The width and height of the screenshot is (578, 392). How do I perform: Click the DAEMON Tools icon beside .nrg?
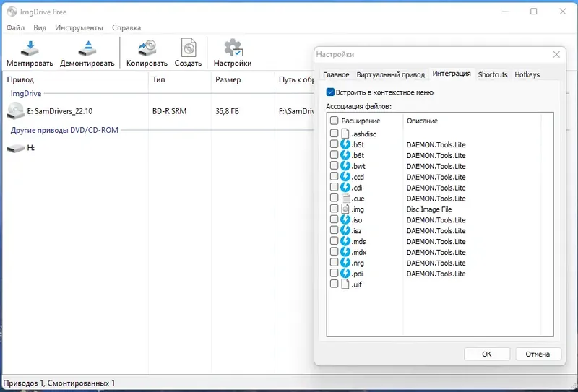tap(345, 262)
